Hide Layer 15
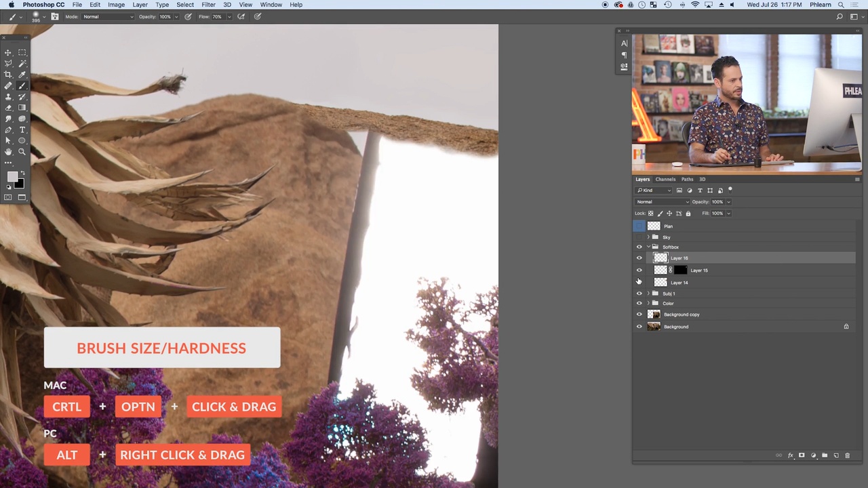 click(x=639, y=270)
